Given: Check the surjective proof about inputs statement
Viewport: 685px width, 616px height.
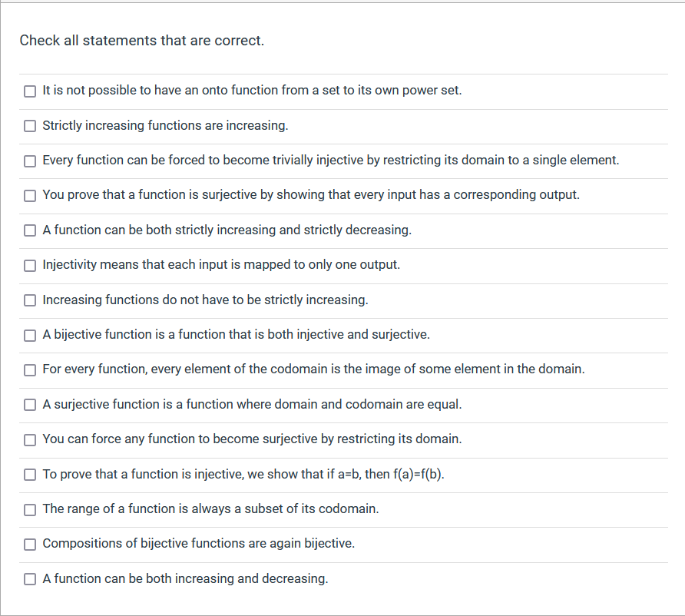Looking at the screenshot, I should 29,195.
